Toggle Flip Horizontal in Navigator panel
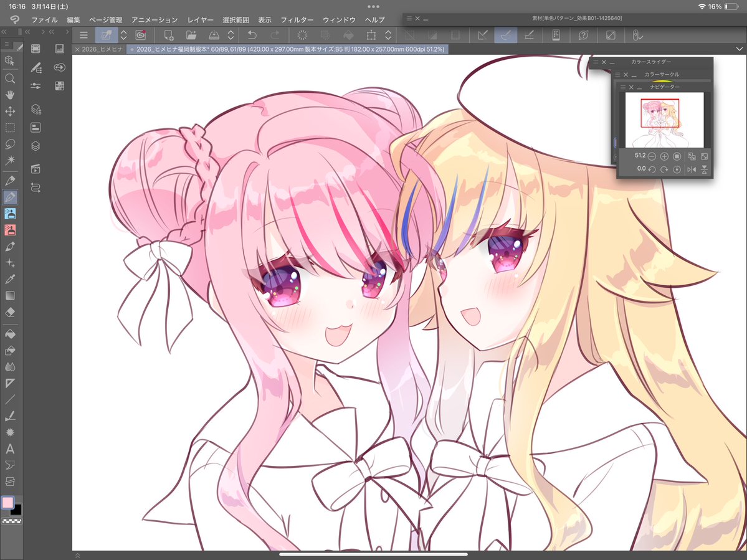 [692, 169]
